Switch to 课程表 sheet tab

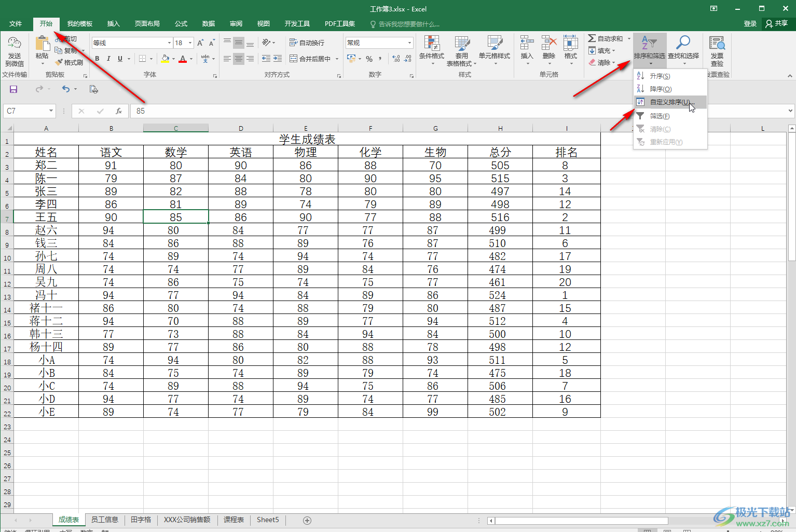(x=234, y=520)
